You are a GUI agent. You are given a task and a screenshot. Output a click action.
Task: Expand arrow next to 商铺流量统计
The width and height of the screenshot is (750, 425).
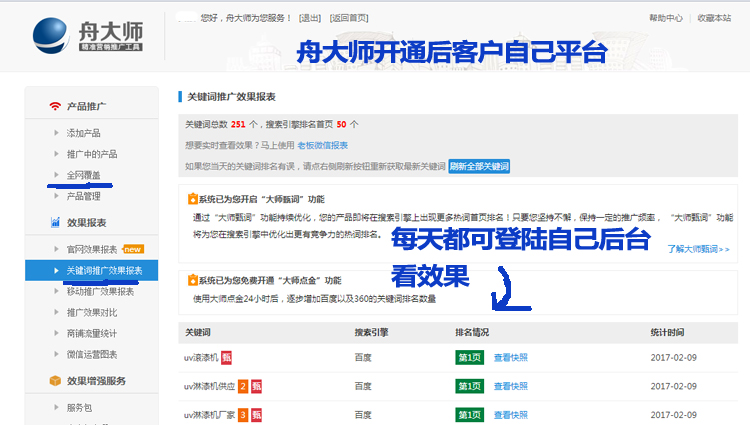tap(56, 333)
